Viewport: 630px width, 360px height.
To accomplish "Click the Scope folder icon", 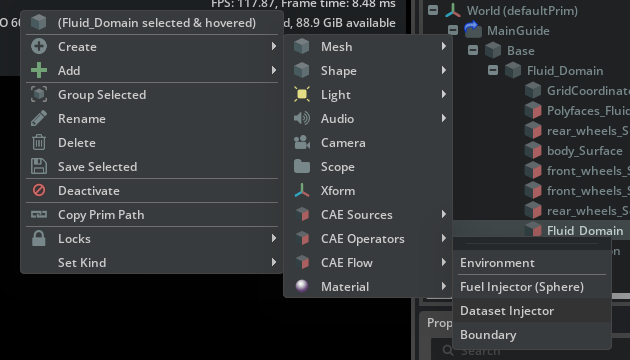I will coord(302,166).
